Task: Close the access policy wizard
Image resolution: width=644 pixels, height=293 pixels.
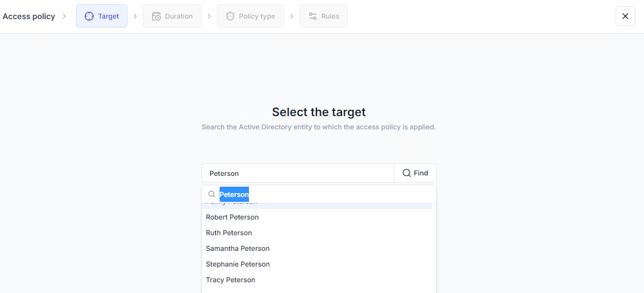Action: coord(625,16)
